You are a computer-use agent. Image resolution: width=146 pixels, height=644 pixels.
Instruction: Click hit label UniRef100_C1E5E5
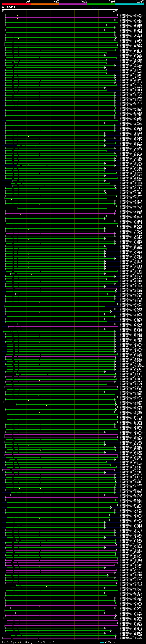tap(131, 37)
